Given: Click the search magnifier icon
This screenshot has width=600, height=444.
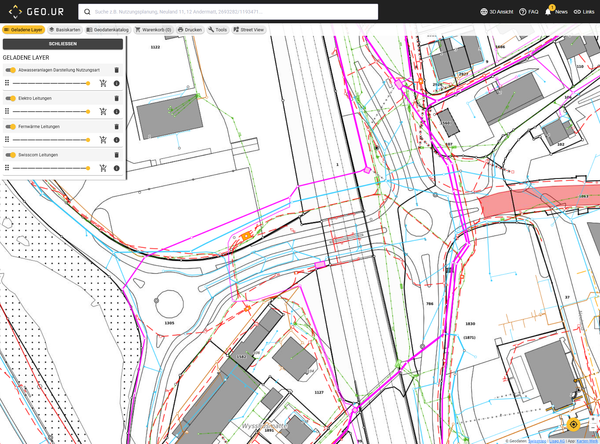Looking at the screenshot, I should pyautogui.click(x=87, y=12).
